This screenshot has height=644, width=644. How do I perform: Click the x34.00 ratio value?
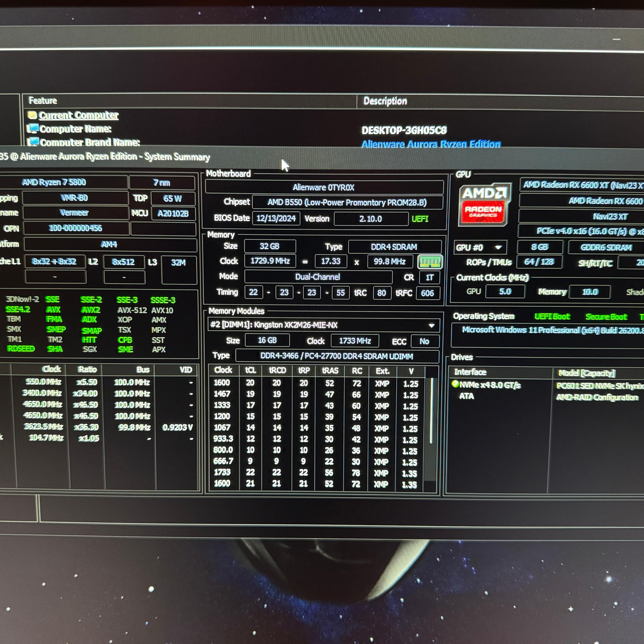(x=85, y=394)
